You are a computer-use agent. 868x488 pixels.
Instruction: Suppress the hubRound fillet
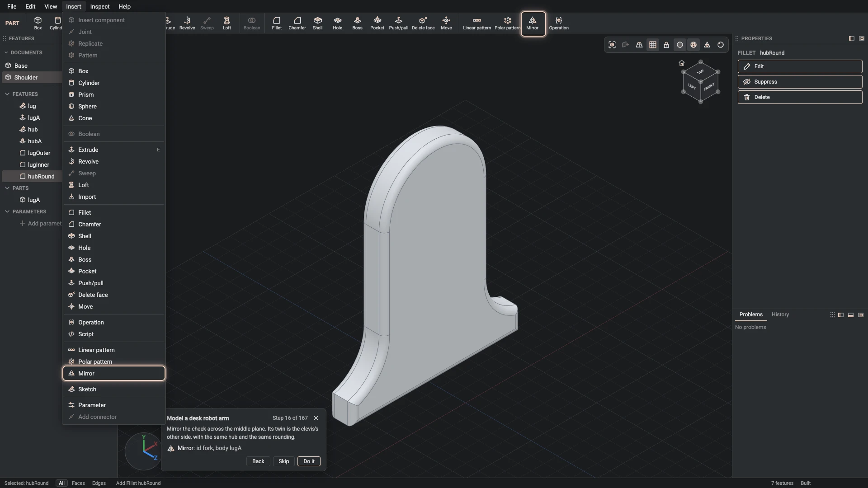(800, 82)
